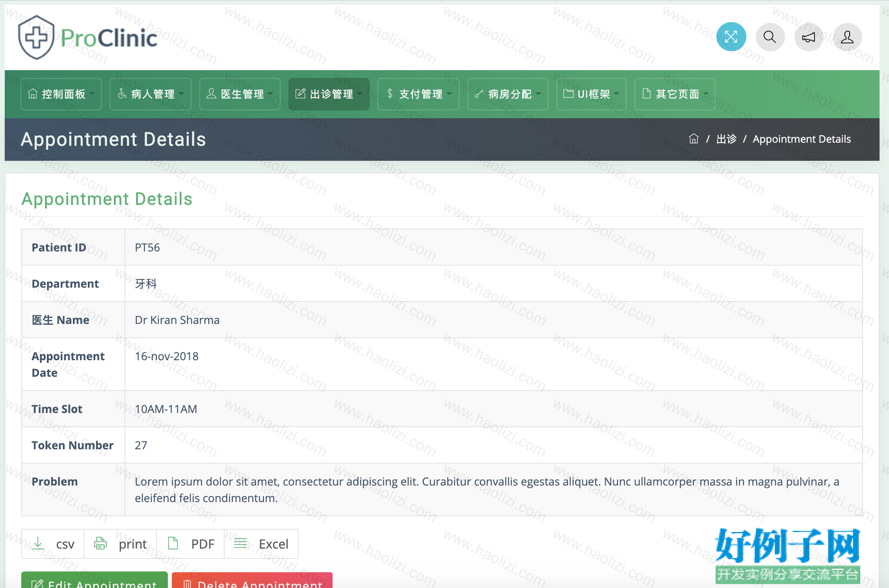Image resolution: width=889 pixels, height=588 pixels.
Task: Expand the UI框架 dropdown arrow
Action: pos(616,94)
